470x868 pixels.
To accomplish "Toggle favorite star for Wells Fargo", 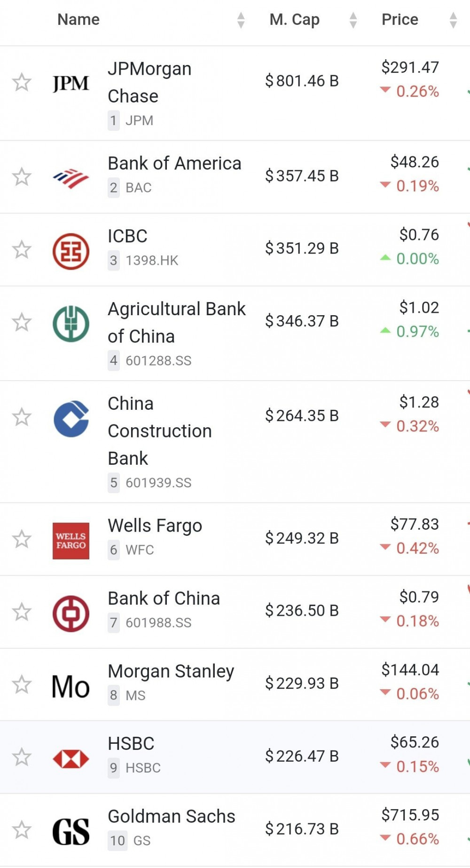I will [22, 539].
